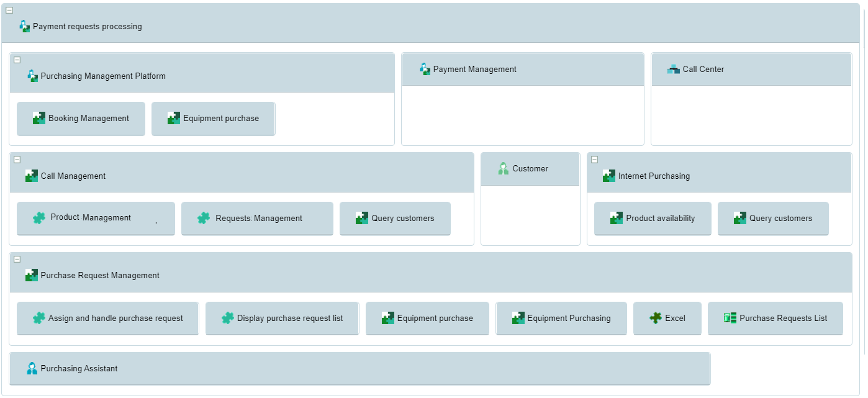Click the Call Center icon
Viewport: 868px width, 398px height.
tap(674, 69)
